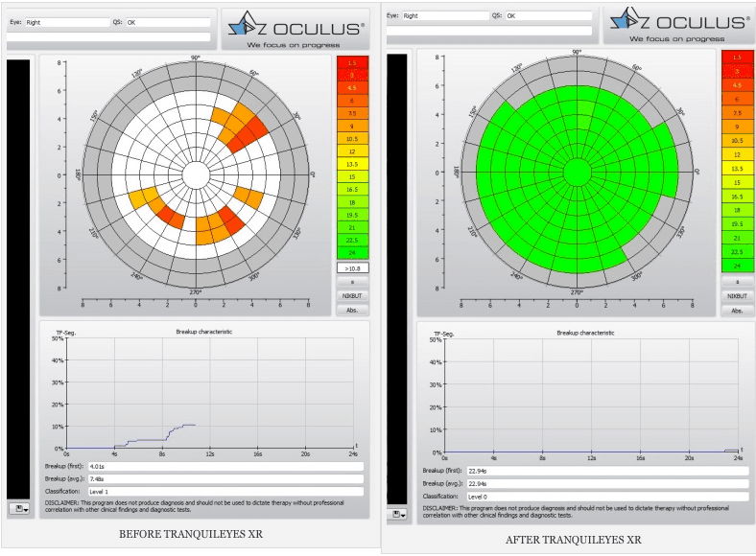The width and height of the screenshot is (756, 556).
Task: Select the 22.5 swatch in the before panel scale
Action: [x=352, y=240]
